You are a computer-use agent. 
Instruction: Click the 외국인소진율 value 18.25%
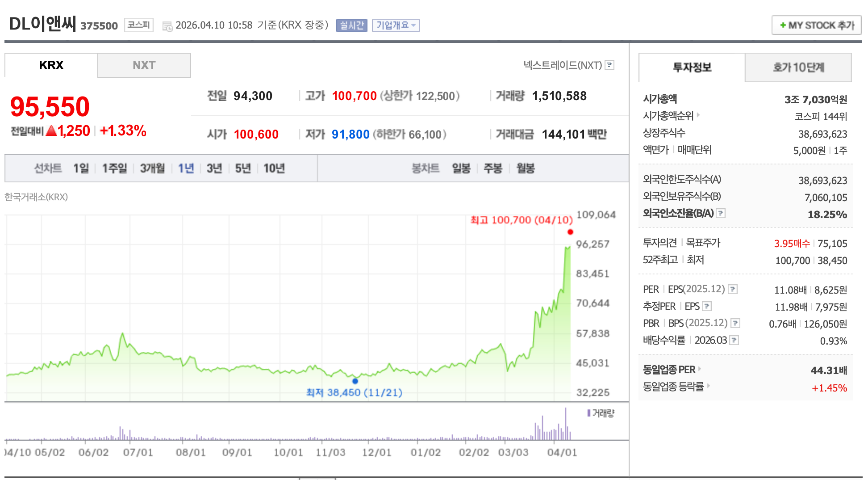point(827,215)
